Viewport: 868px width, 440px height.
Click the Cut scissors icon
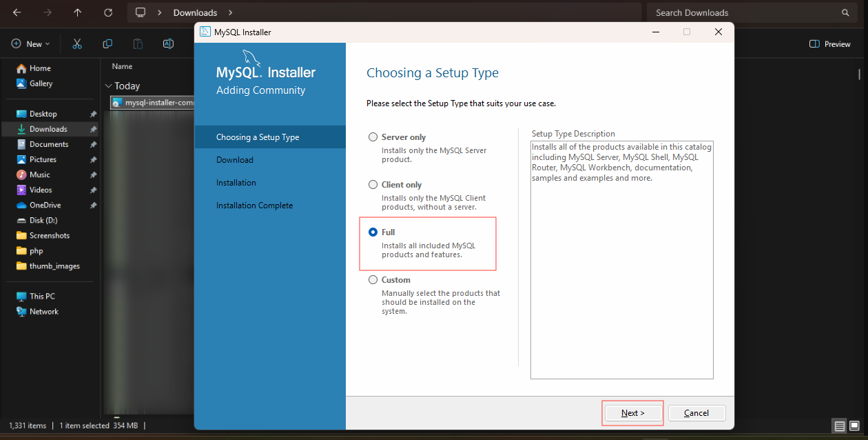77,43
